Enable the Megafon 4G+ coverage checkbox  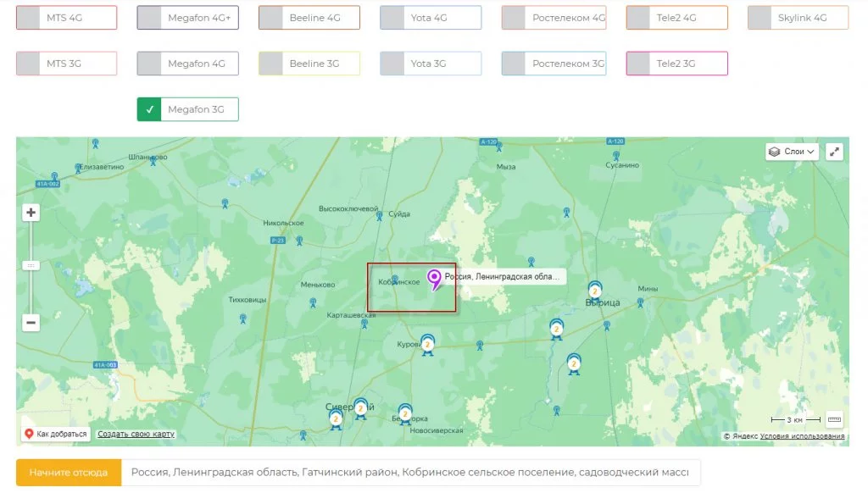149,18
